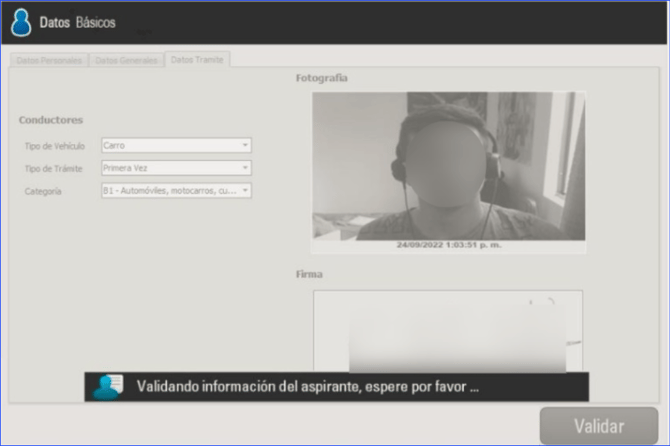Viewport: 670px width, 446px height.
Task: Click the webcam photo of the applicant
Action: [448, 165]
